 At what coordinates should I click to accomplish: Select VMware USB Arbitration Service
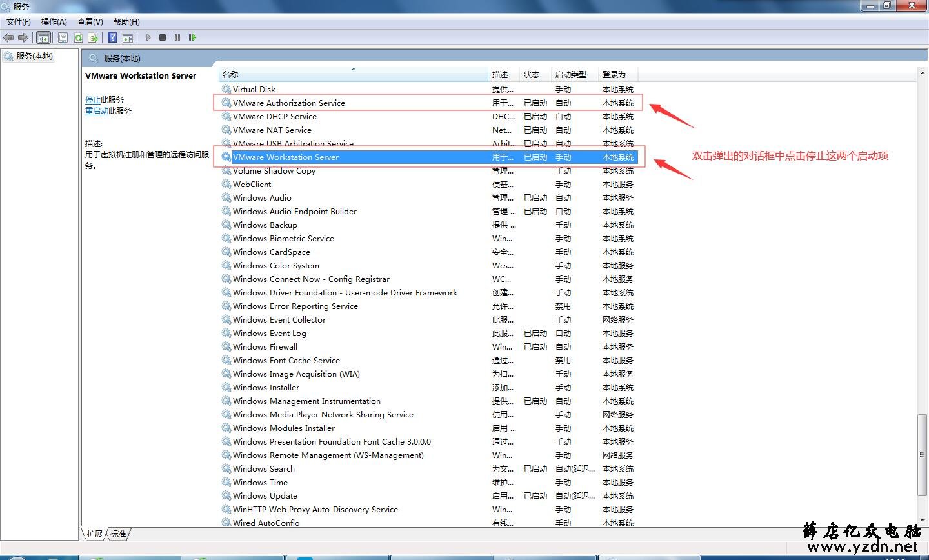click(x=293, y=143)
